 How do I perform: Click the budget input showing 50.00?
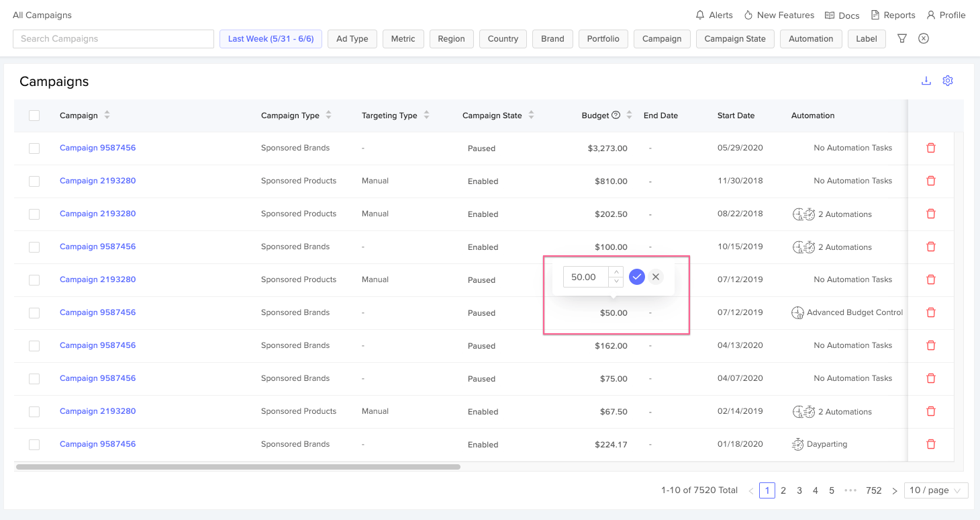(x=586, y=277)
